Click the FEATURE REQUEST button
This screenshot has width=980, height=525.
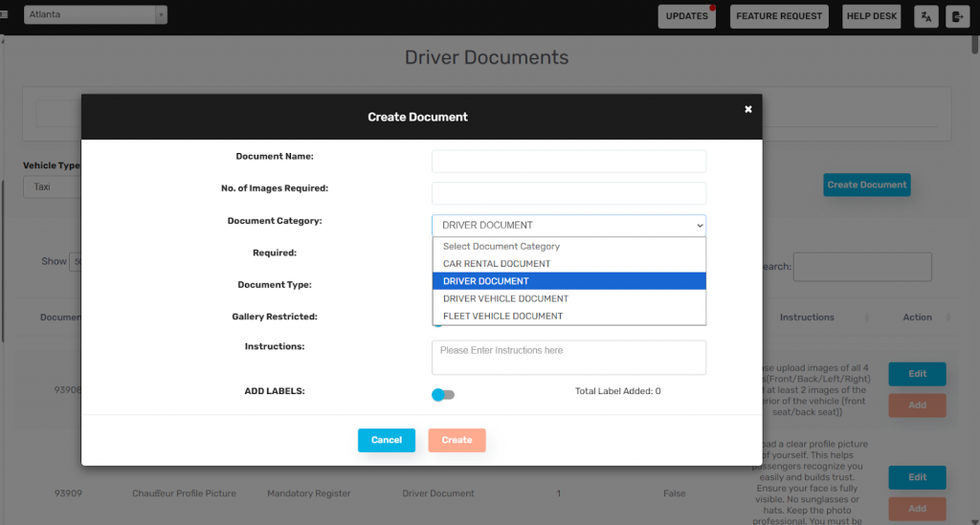(x=779, y=16)
